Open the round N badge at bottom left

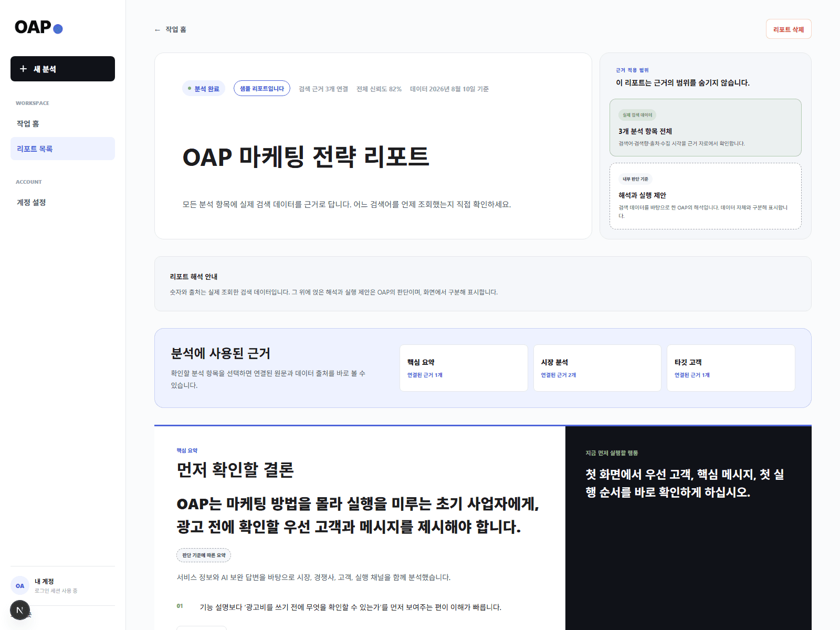point(20,610)
